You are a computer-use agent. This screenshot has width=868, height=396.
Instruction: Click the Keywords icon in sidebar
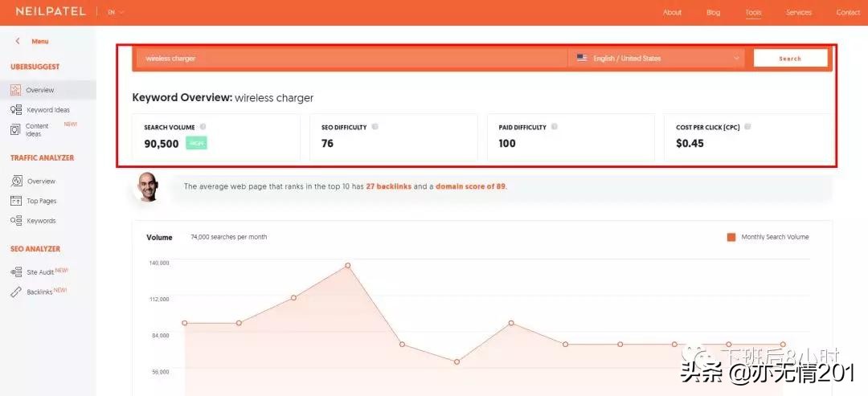(16, 221)
